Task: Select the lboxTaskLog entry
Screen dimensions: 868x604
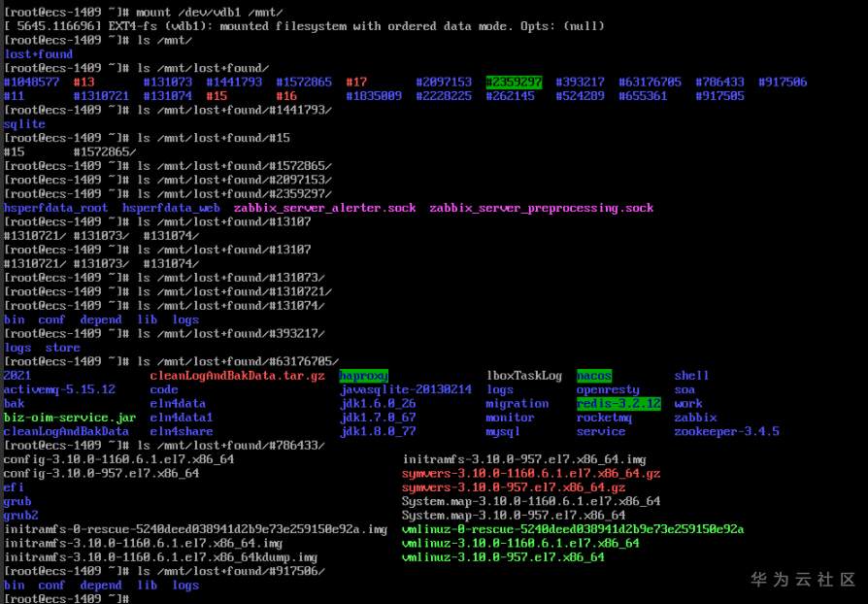Action: [x=523, y=376]
